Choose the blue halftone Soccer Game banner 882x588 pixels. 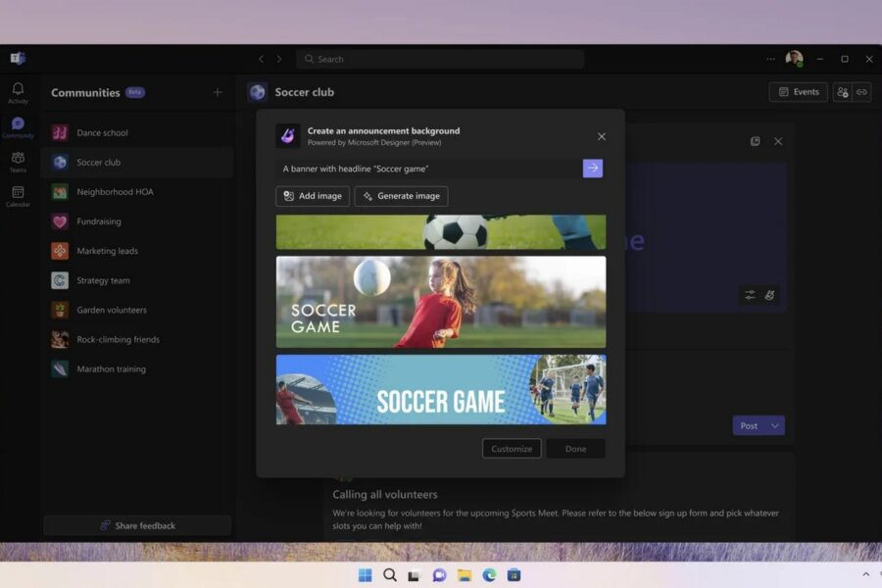[441, 389]
